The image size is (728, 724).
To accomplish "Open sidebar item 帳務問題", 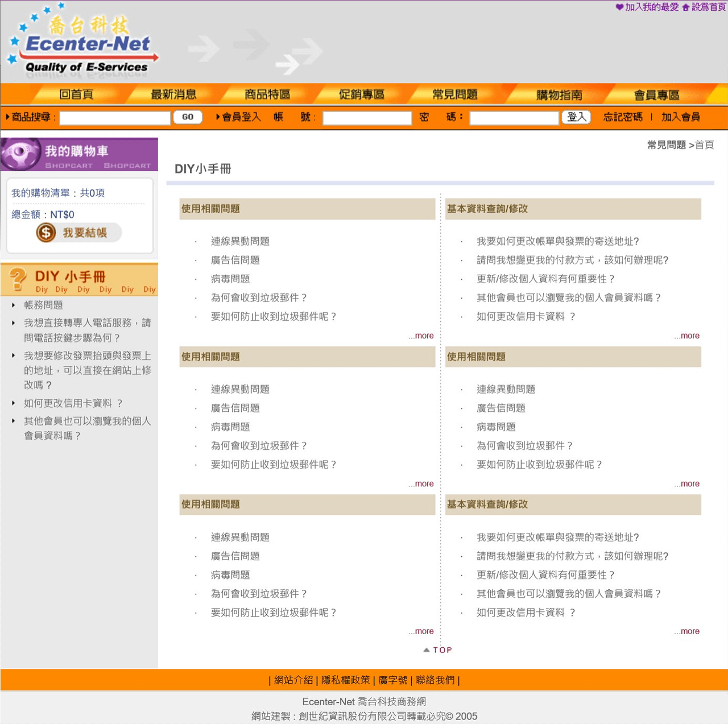I will pyautogui.click(x=43, y=305).
